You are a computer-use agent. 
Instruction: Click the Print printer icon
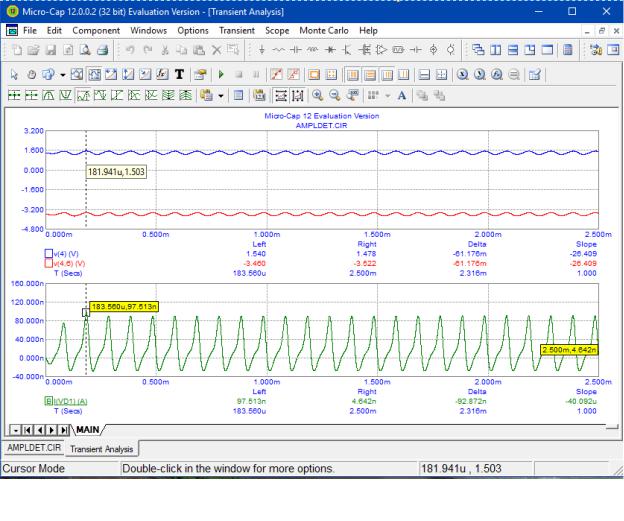pyautogui.click(x=103, y=50)
